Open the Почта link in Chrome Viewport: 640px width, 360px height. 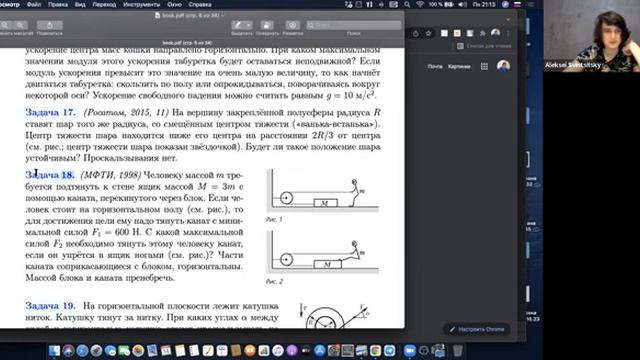click(435, 66)
